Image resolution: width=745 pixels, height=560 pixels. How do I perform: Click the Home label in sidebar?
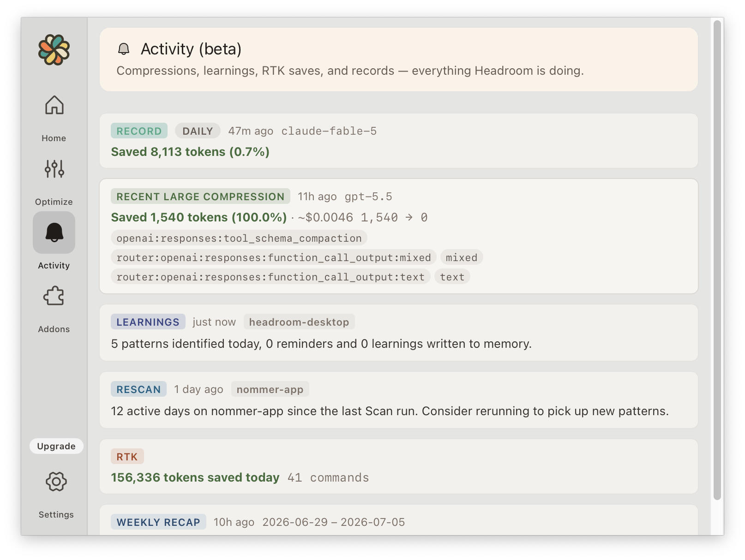coord(54,138)
